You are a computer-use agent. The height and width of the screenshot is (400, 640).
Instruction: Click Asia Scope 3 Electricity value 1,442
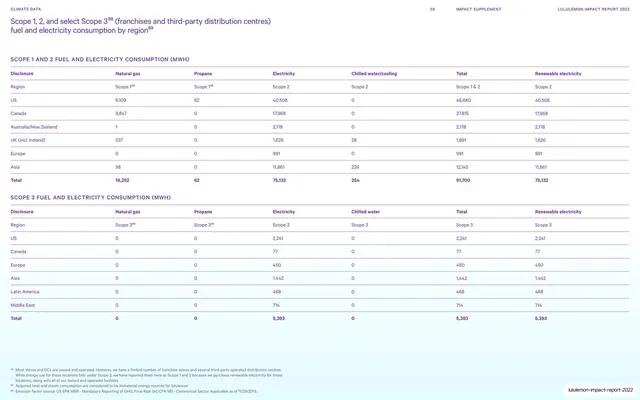278,278
